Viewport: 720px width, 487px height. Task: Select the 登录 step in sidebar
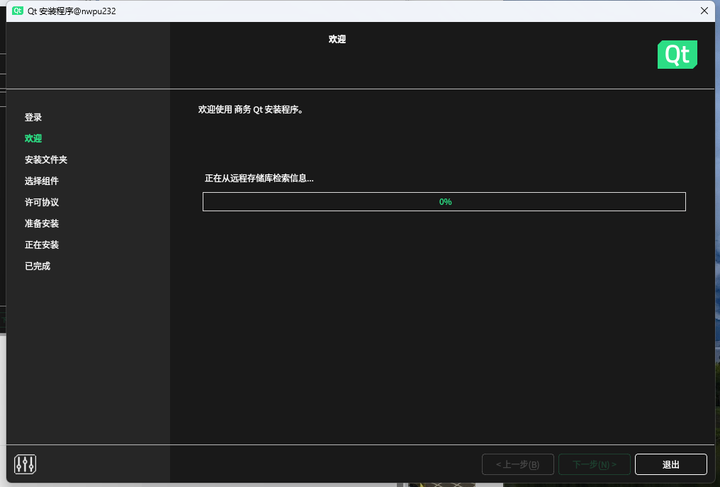33,117
